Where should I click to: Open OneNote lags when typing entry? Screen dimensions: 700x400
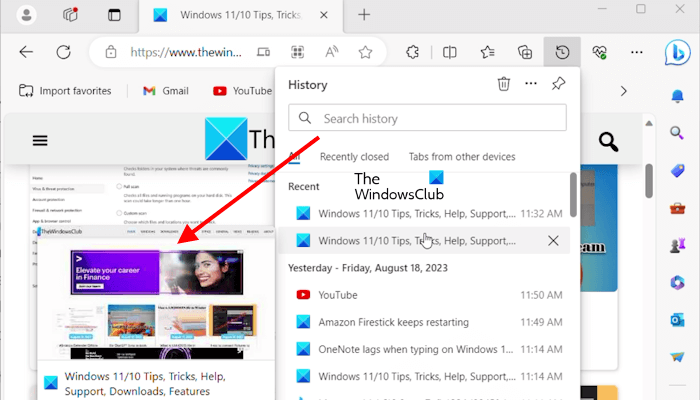[x=424, y=350]
